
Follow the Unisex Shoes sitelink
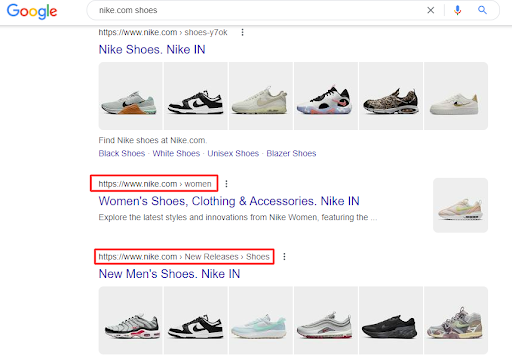pos(233,153)
